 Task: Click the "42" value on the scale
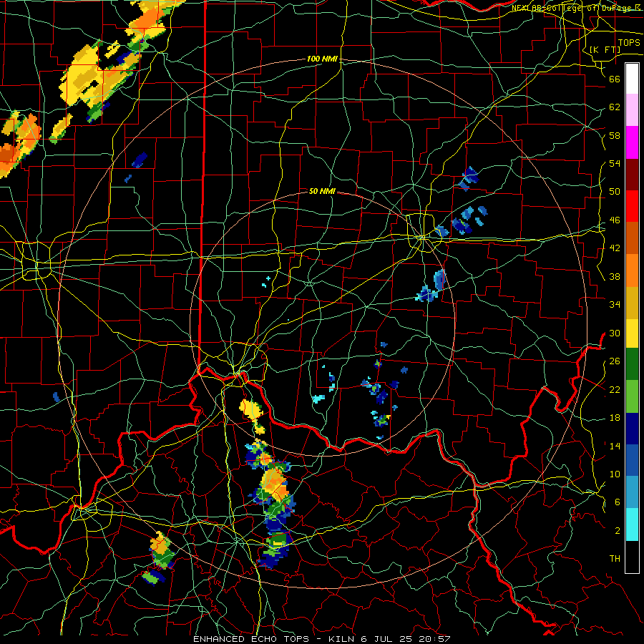click(615, 248)
